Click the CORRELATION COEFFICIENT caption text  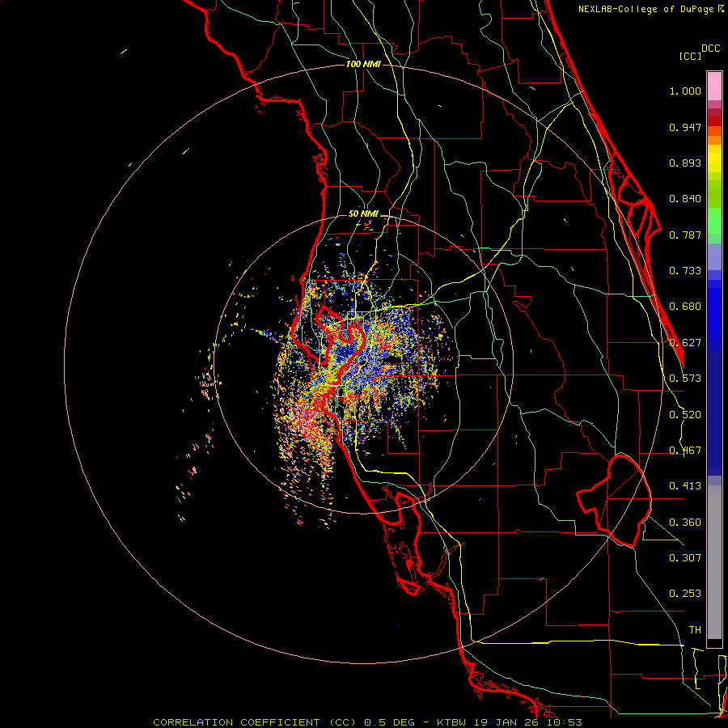click(236, 722)
